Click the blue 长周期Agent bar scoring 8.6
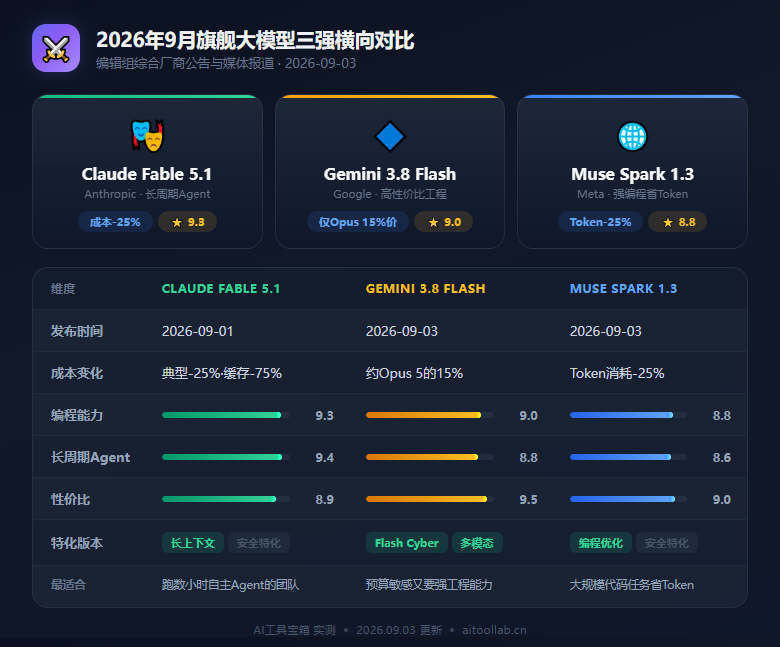This screenshot has width=780, height=647. point(628,457)
